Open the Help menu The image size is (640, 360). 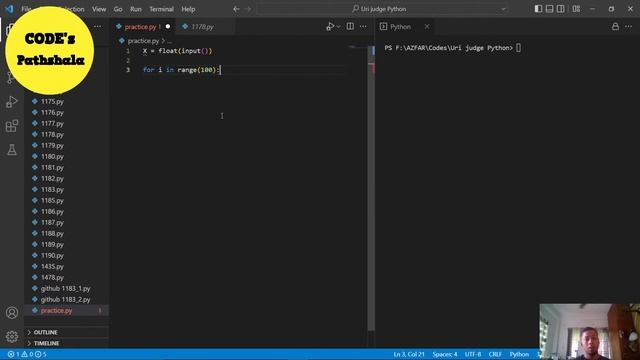[188, 9]
